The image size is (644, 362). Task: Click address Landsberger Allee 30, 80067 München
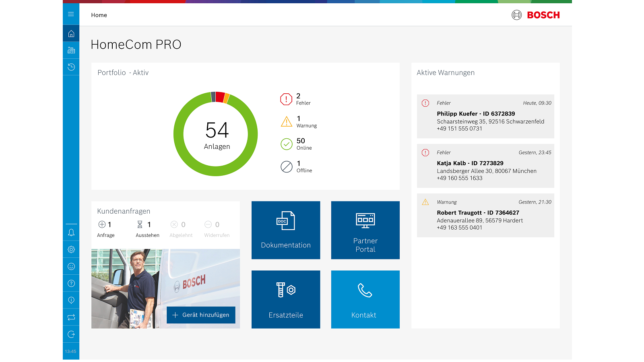pos(487,171)
